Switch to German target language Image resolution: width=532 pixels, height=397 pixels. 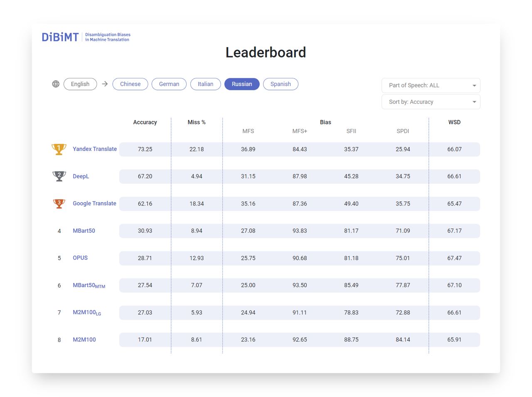coord(169,84)
